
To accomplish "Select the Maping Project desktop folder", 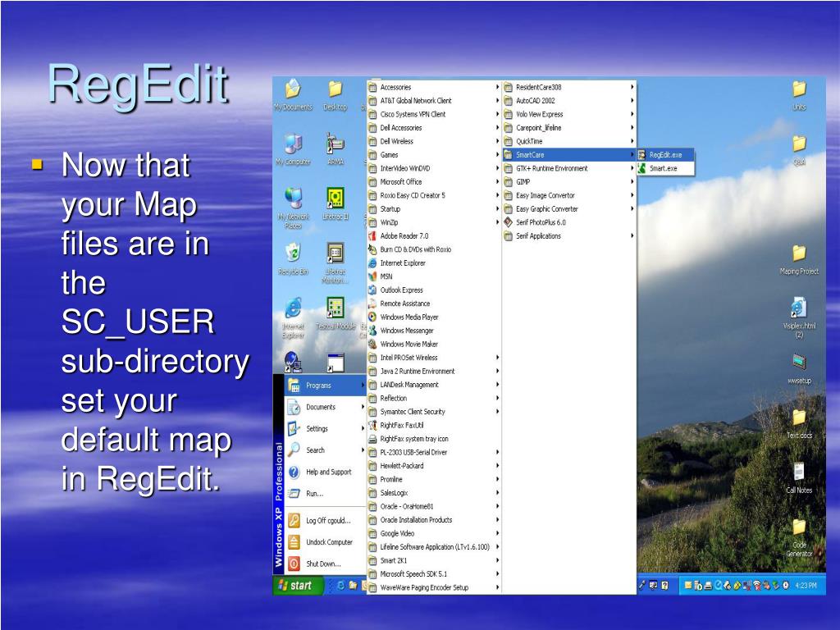I will click(799, 260).
